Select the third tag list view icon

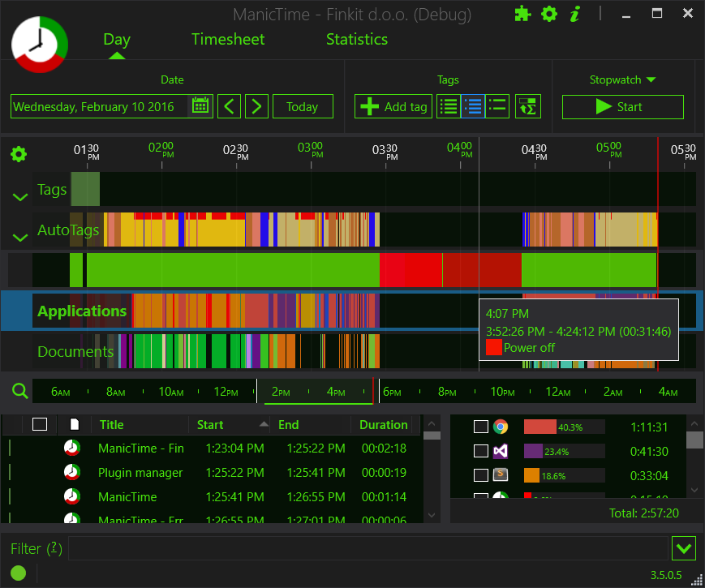pos(497,106)
